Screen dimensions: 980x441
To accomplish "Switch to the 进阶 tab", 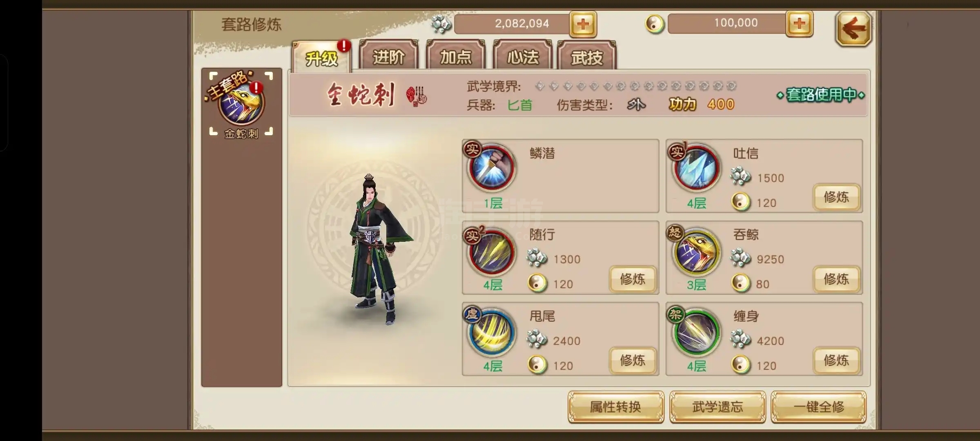I will point(388,56).
